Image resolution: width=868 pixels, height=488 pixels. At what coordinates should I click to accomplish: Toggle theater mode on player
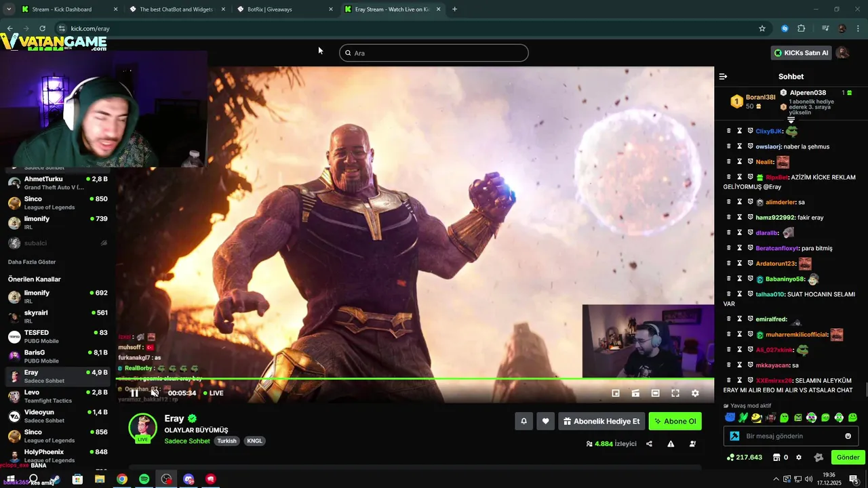point(656,393)
